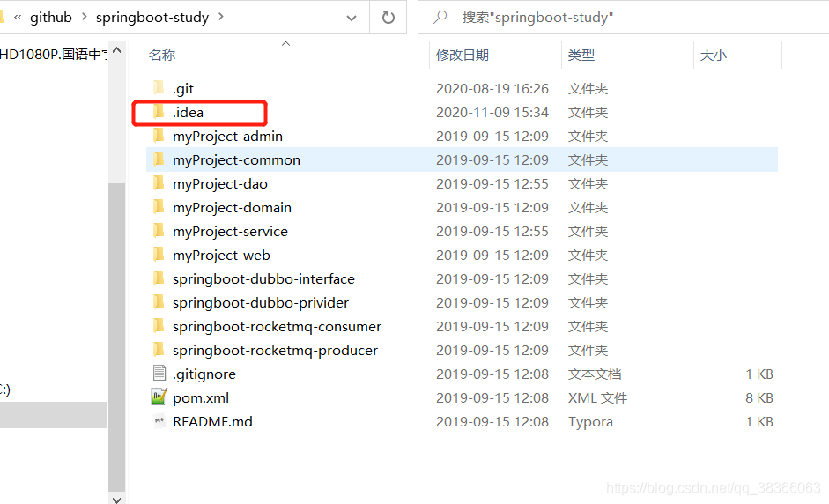Go to github in the address bar

coord(51,18)
